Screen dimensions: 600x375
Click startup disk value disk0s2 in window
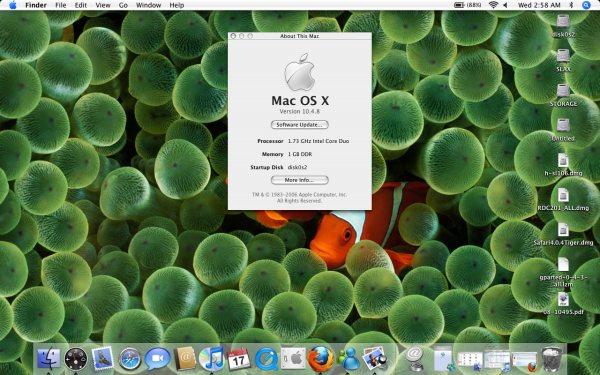(x=297, y=167)
